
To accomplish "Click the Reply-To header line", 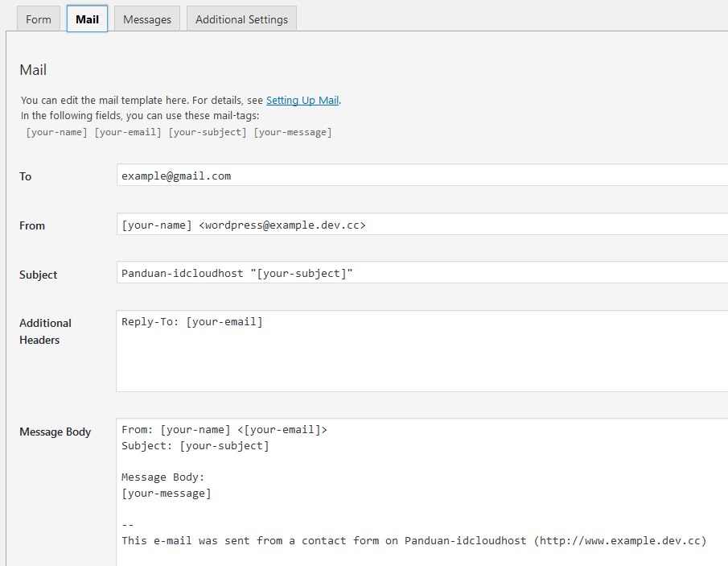I will 191,321.
